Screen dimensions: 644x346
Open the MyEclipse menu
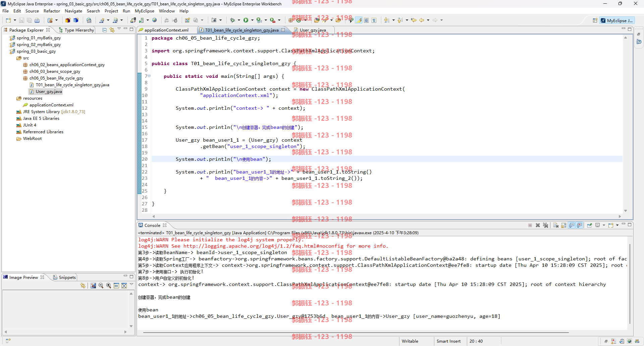pos(145,11)
